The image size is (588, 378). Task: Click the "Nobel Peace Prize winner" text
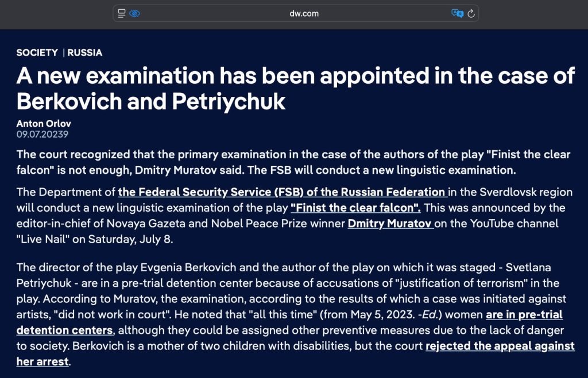[278, 223]
